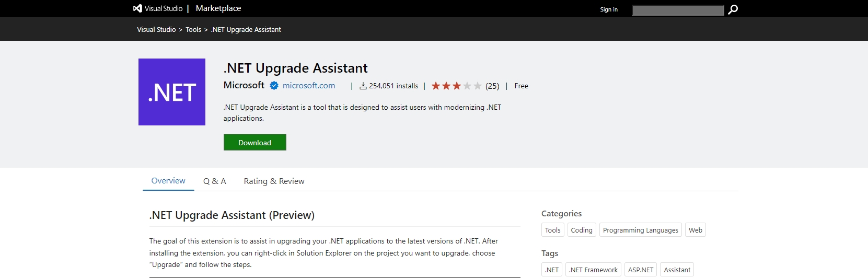Select .NET Upgrade Assistant breadcrumb
Screen dimensions: 868x278
pyautogui.click(x=246, y=30)
